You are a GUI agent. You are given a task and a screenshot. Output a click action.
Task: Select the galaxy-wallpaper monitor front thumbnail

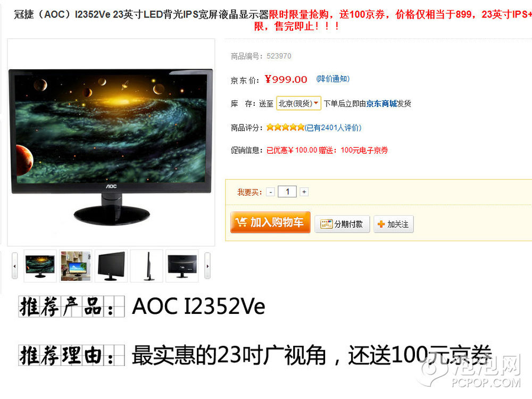click(40, 266)
